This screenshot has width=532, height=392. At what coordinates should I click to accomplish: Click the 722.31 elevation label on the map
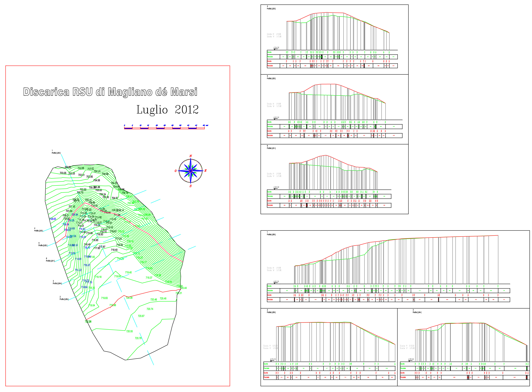tap(88, 322)
